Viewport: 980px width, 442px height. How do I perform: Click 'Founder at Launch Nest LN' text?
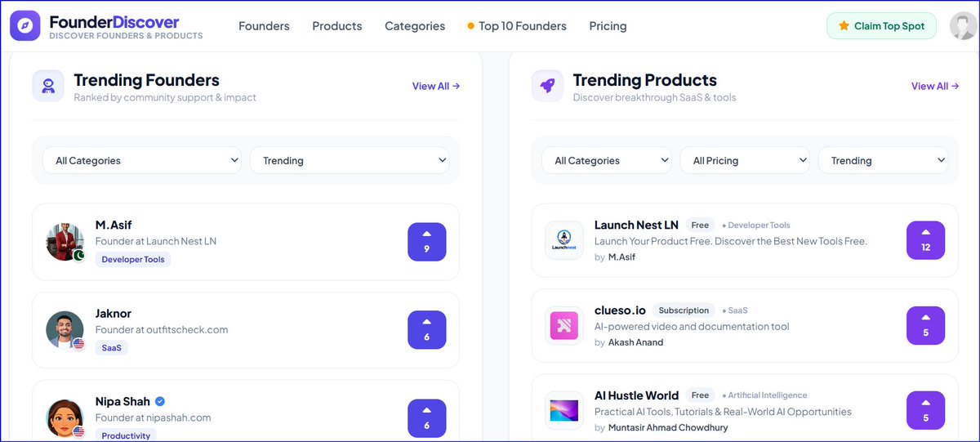click(156, 241)
